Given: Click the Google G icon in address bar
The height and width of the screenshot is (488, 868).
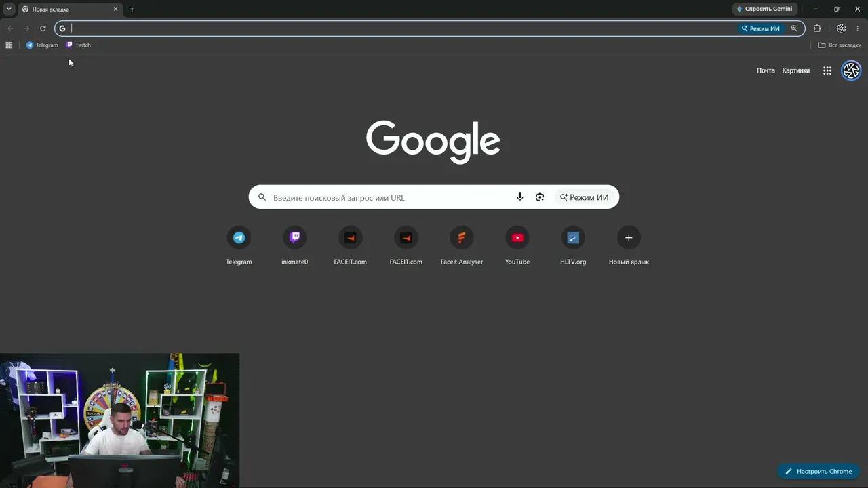Looking at the screenshot, I should [x=62, y=28].
